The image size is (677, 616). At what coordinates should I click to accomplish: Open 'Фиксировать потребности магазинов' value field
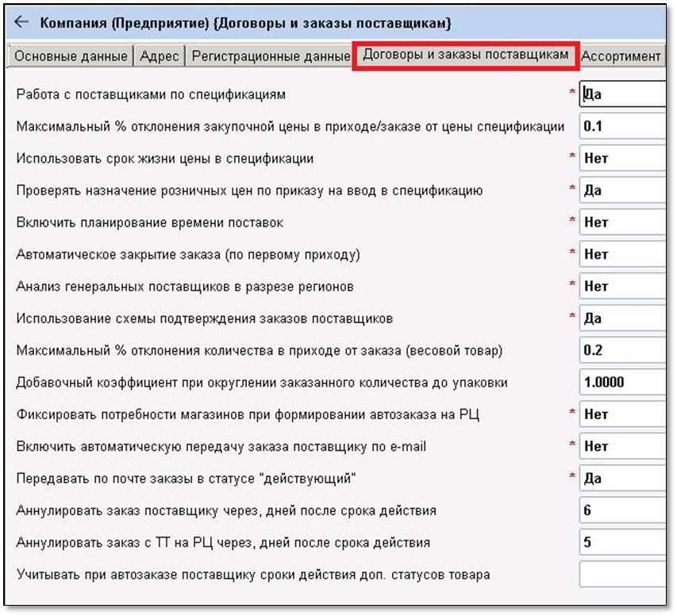click(622, 414)
